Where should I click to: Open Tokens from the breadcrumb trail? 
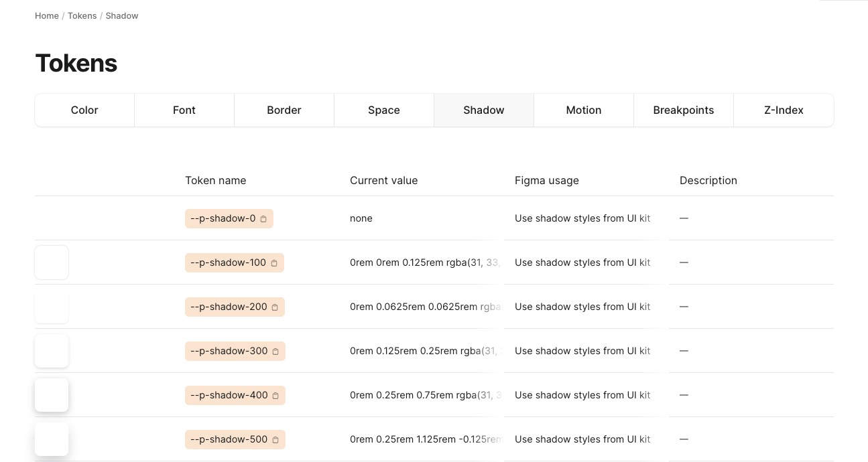coord(82,15)
